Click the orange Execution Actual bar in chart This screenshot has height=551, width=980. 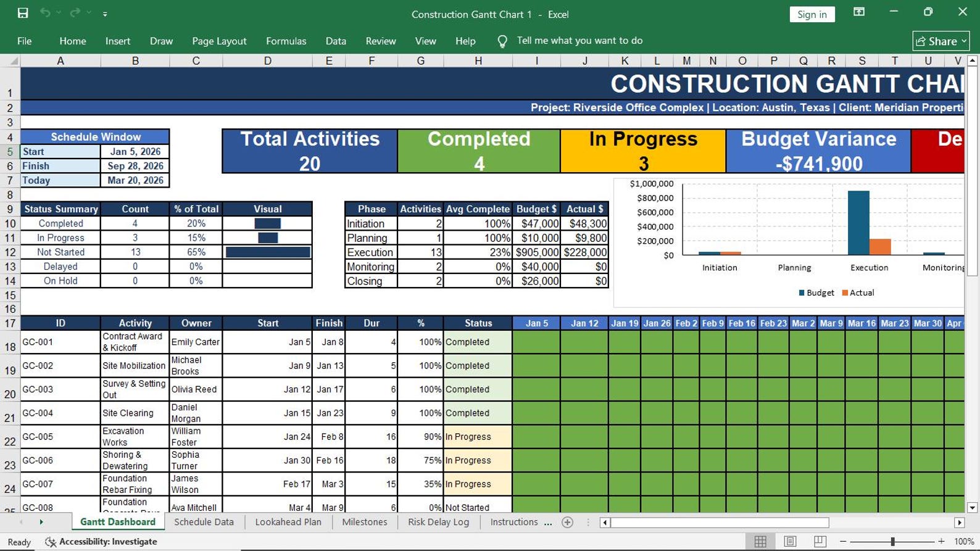(880, 247)
